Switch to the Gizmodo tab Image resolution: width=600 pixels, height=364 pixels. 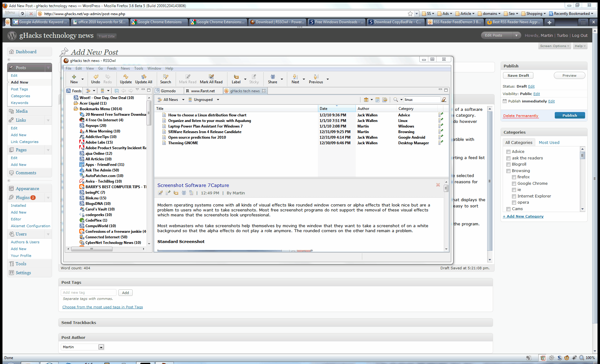(x=169, y=91)
